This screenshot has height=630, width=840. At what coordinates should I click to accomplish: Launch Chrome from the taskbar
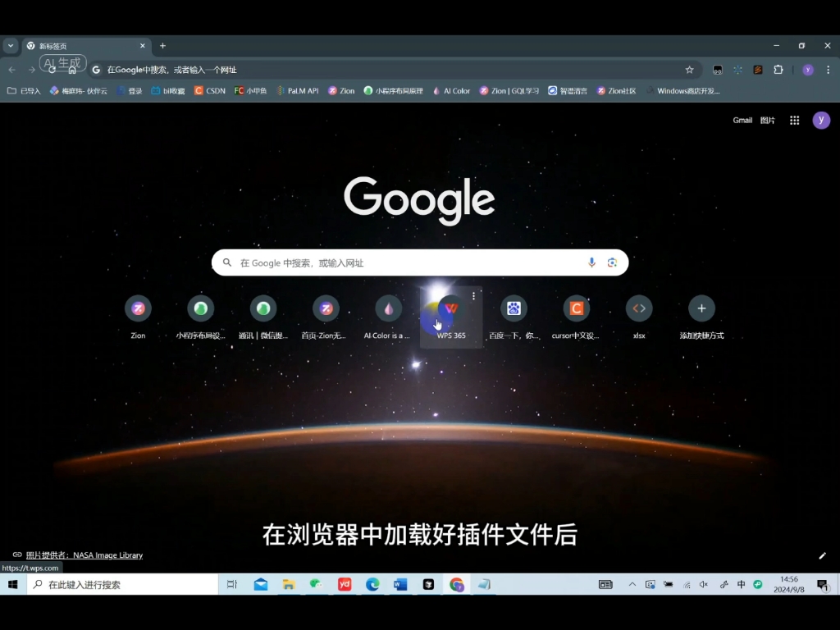456,584
